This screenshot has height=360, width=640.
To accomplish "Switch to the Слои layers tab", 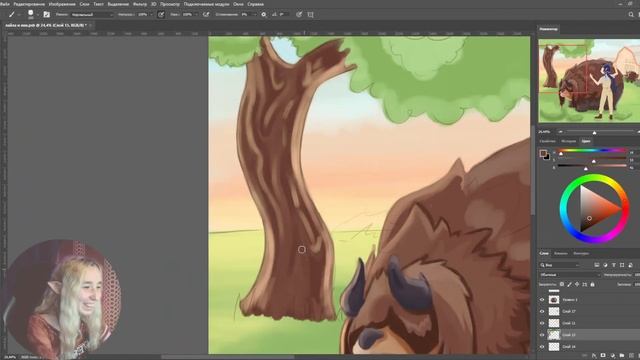I will coord(544,253).
